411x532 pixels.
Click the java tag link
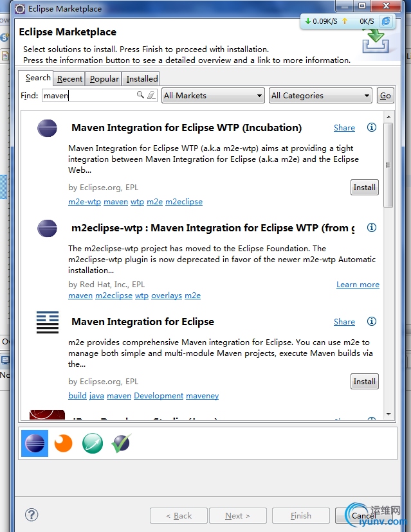[97, 396]
